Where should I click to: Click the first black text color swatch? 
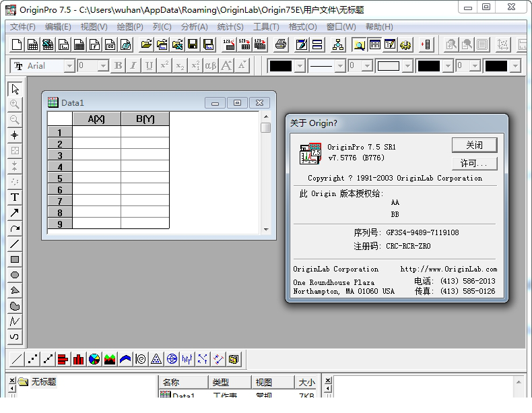(x=281, y=66)
